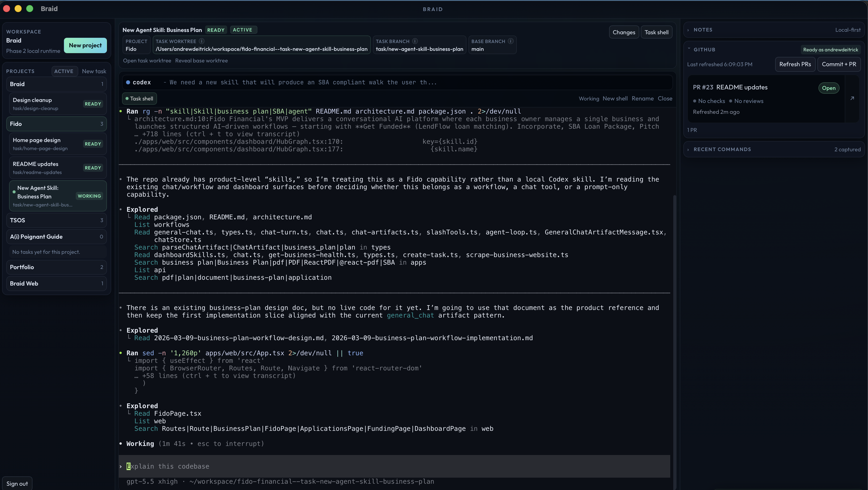Click the New project button

pyautogui.click(x=85, y=45)
